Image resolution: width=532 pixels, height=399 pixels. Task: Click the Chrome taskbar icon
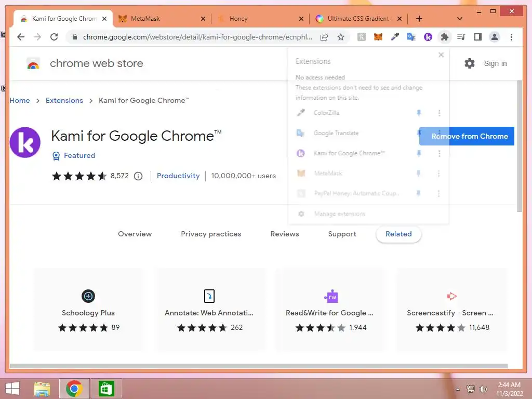pyautogui.click(x=74, y=389)
